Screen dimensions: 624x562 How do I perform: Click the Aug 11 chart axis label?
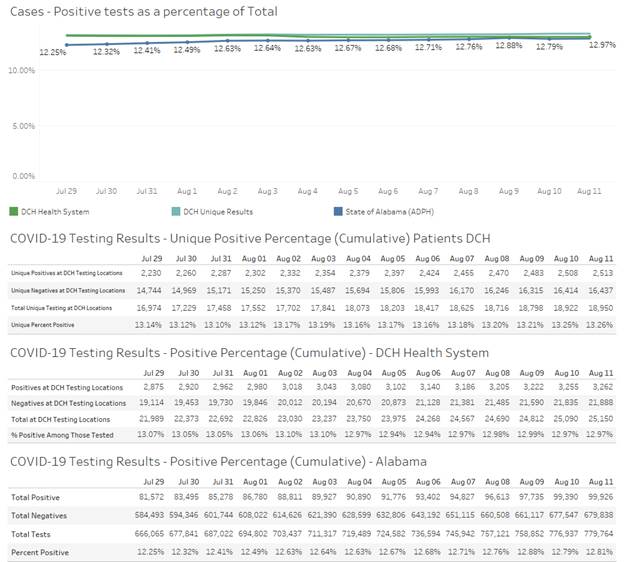pos(589,191)
